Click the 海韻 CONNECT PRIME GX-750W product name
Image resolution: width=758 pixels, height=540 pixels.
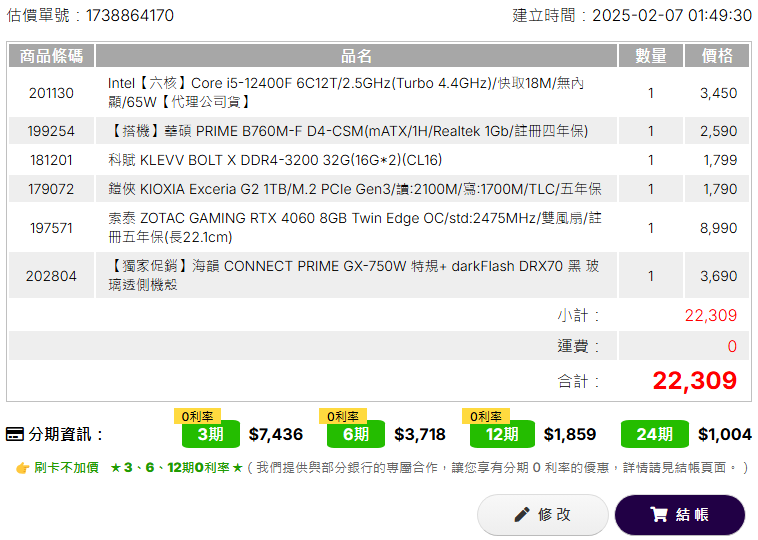coord(354,276)
